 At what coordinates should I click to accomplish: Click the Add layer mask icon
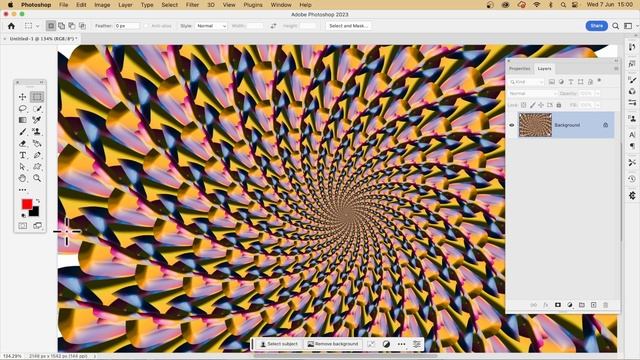click(558, 305)
